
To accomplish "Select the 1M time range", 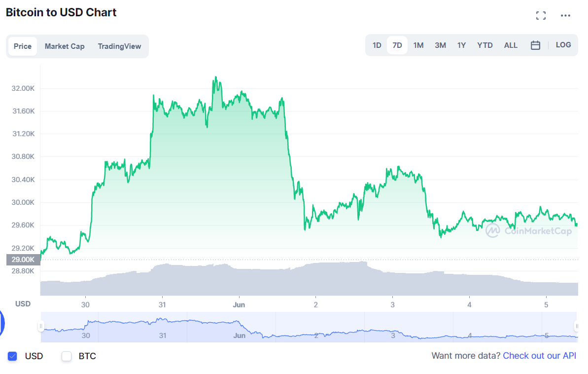I will pyautogui.click(x=418, y=45).
